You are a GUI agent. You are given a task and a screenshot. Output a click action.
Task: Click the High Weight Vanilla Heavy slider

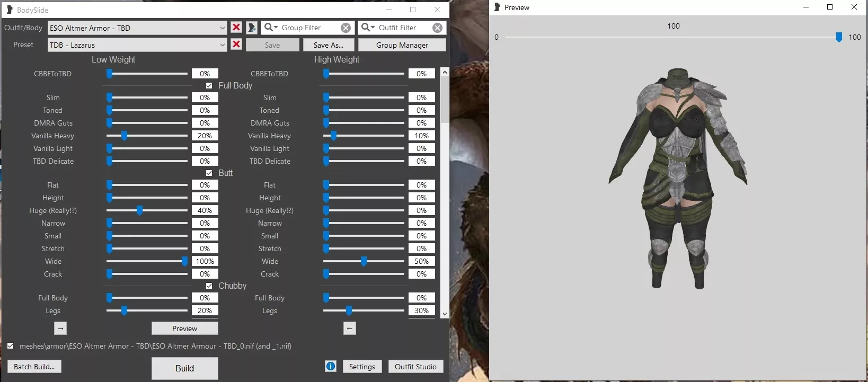click(x=364, y=136)
